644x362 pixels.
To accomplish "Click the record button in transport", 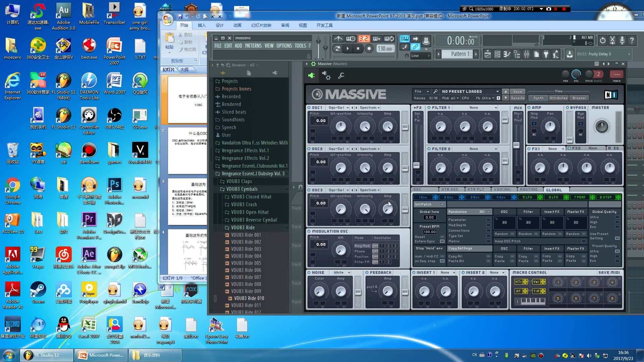I will click(x=369, y=49).
